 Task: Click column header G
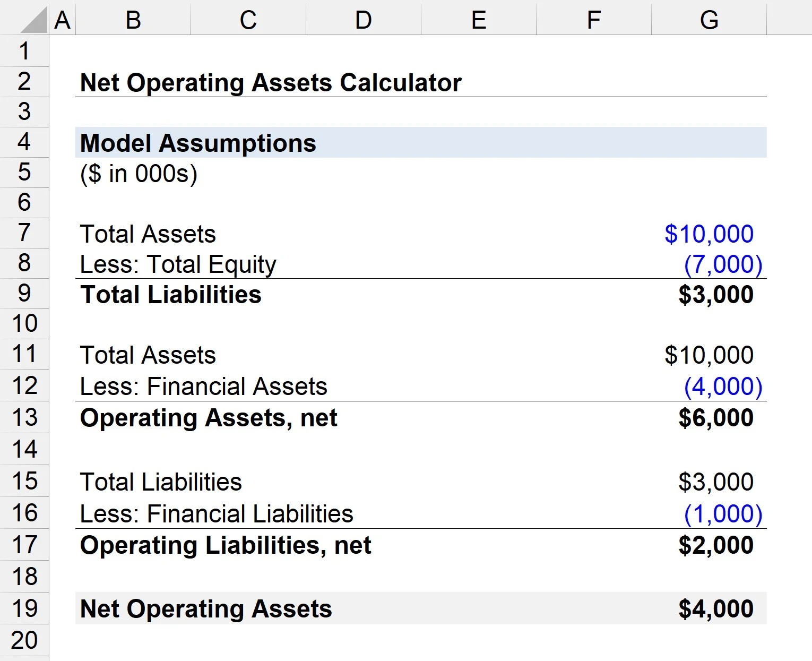tap(709, 20)
